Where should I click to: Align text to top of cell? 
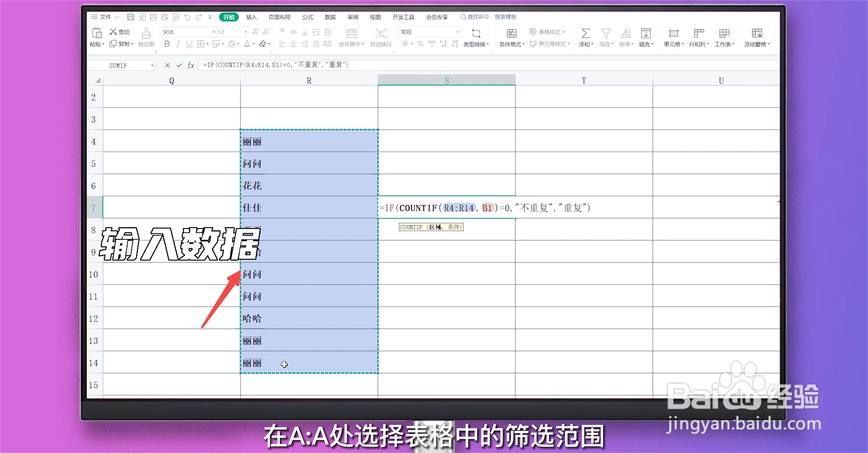282,32
